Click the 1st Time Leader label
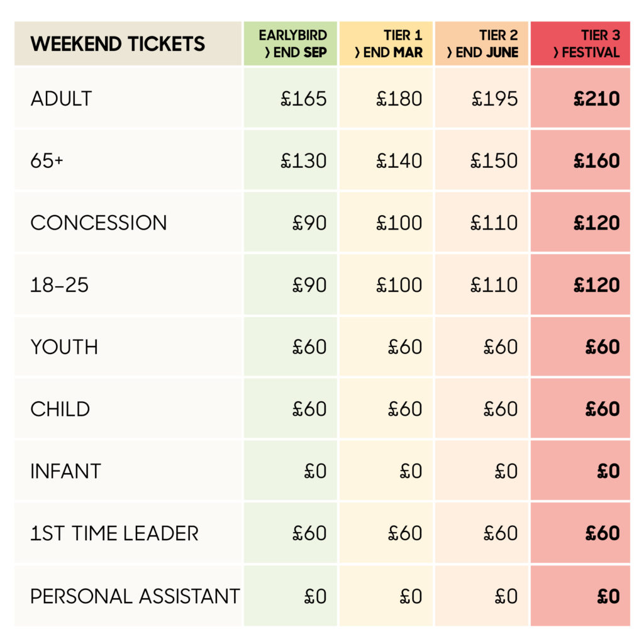 [x=114, y=533]
